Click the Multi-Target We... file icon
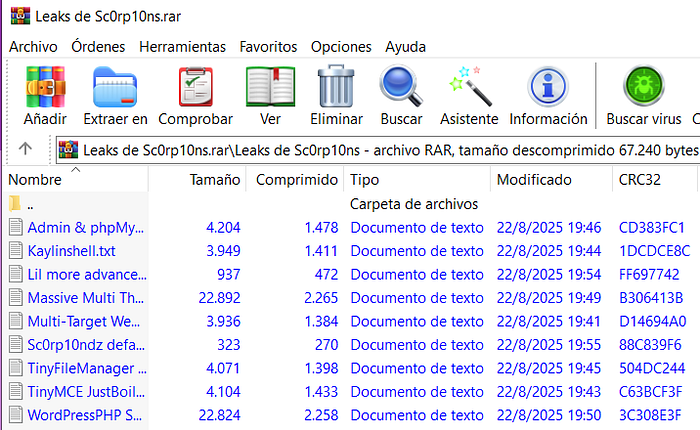 click(x=16, y=321)
